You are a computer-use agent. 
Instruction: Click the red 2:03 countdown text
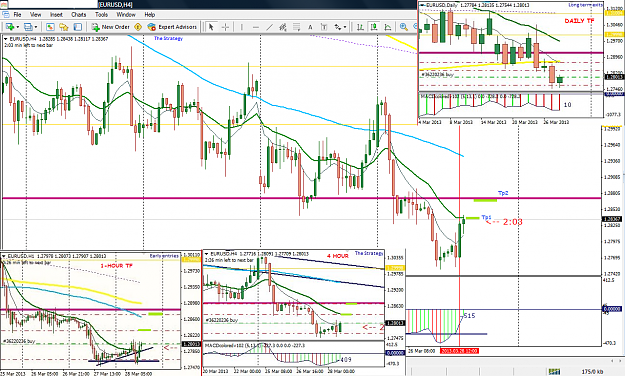pos(513,222)
